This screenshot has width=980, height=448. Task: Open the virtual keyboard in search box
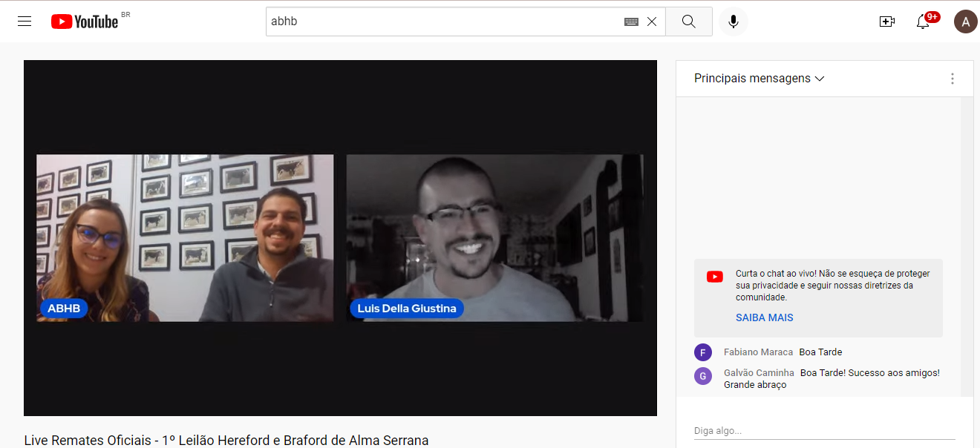(631, 22)
